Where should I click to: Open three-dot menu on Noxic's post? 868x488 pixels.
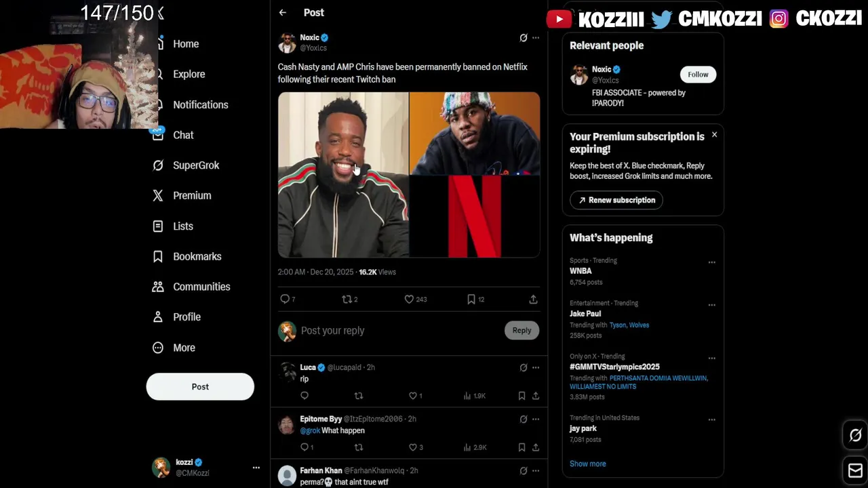(536, 38)
